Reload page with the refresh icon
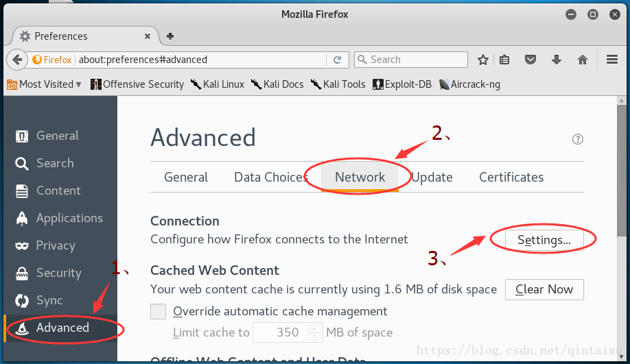The height and width of the screenshot is (364, 630). (x=337, y=60)
